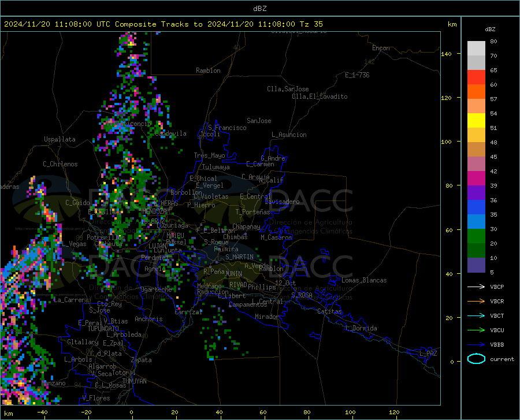520x420 pixels.
Task: Select the green 20 dBZ color swatch
Action: 476,236
